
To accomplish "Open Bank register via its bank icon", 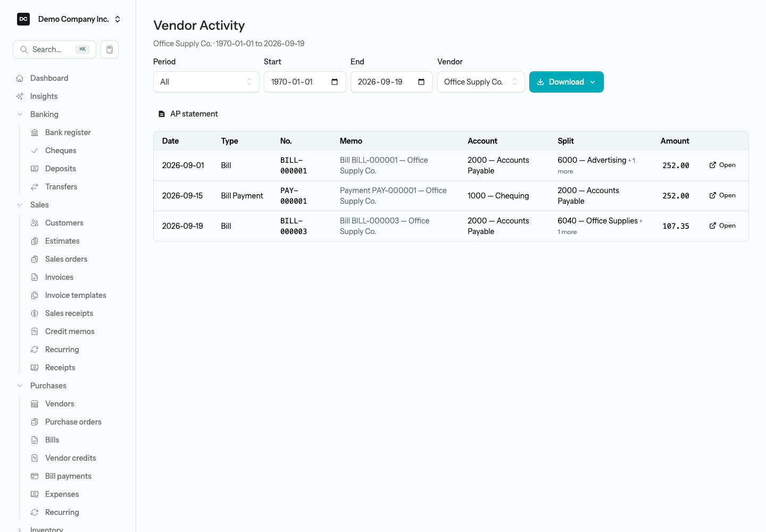I will 35,132.
